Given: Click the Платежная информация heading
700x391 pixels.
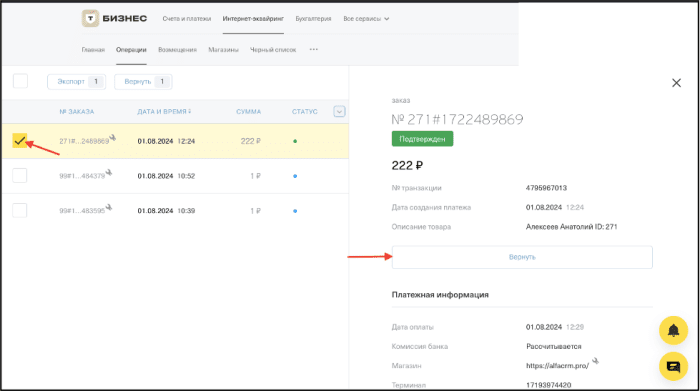Looking at the screenshot, I should click(440, 295).
